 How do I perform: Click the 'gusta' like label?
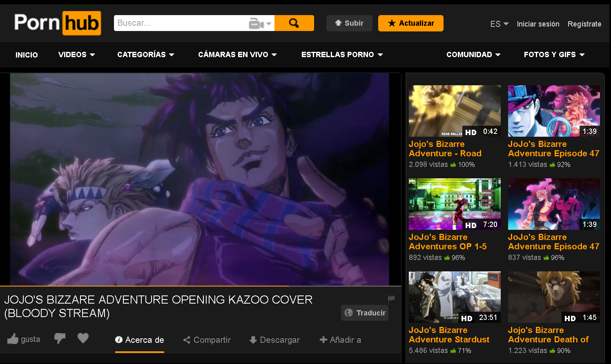pos(31,339)
